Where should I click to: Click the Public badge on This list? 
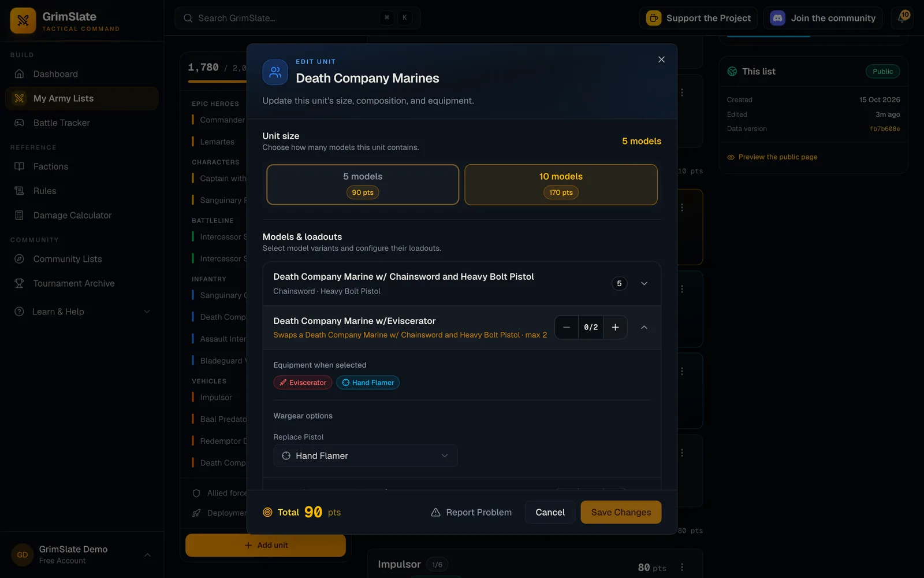[x=882, y=72]
